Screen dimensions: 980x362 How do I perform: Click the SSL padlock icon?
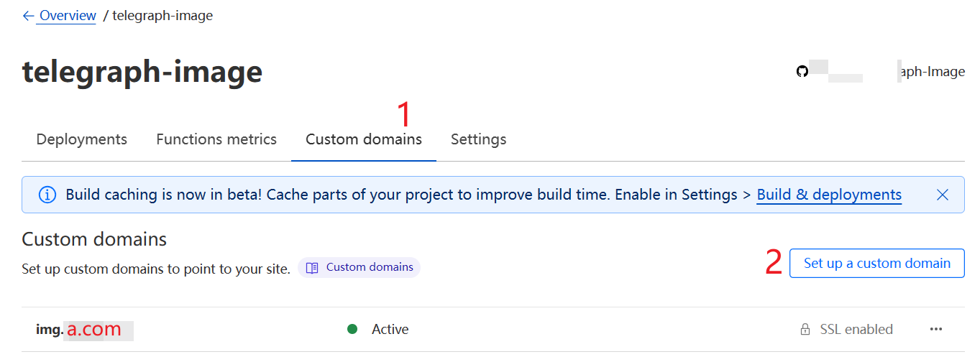(805, 330)
